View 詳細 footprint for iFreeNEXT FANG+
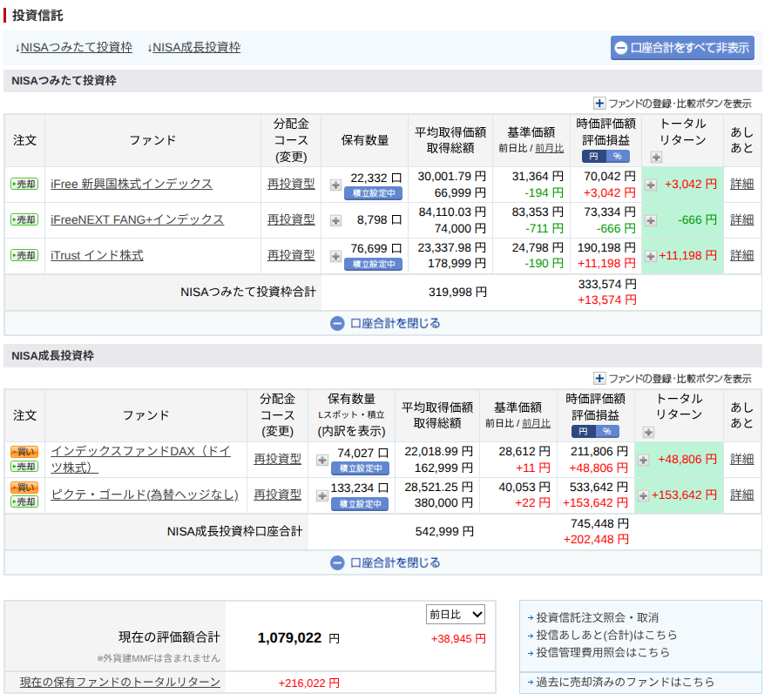Image resolution: width=778 pixels, height=700 pixels. point(742,219)
